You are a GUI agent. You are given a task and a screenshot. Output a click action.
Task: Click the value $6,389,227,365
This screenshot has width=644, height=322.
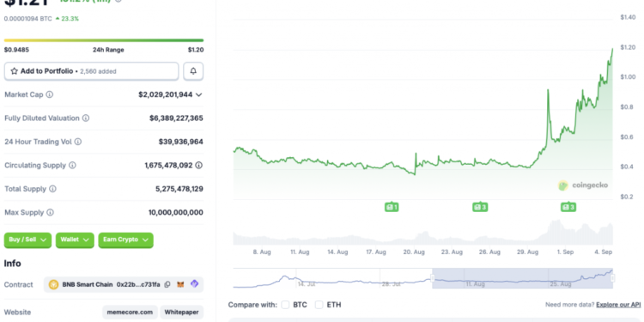[176, 118]
